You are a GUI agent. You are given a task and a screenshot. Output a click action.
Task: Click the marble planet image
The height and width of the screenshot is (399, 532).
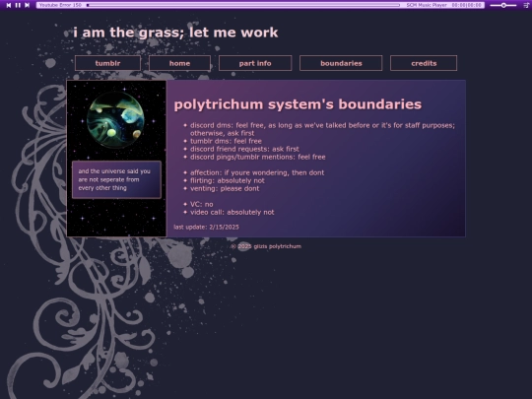pos(115,120)
